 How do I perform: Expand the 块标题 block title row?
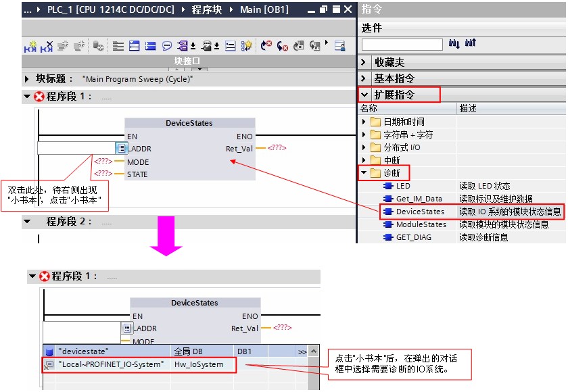coord(26,78)
